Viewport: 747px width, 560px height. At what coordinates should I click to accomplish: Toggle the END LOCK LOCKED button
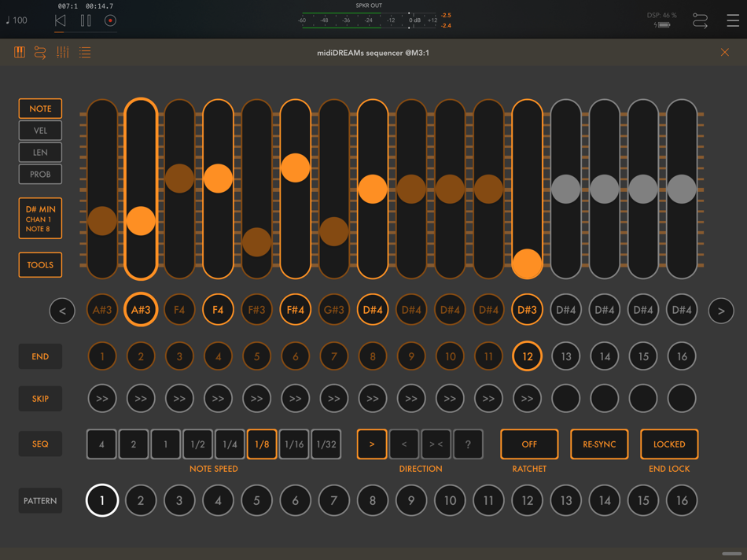pos(669,444)
